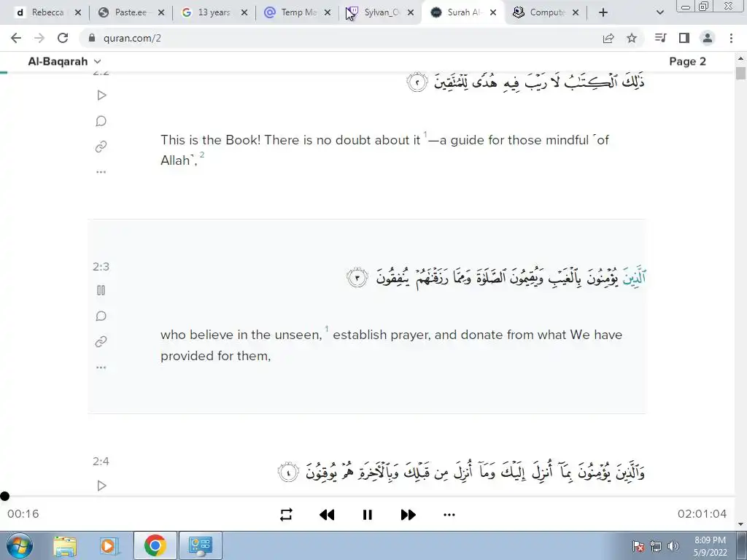This screenshot has width=747, height=560.
Task: Open the Control Panel taskbar item
Action: point(201,545)
